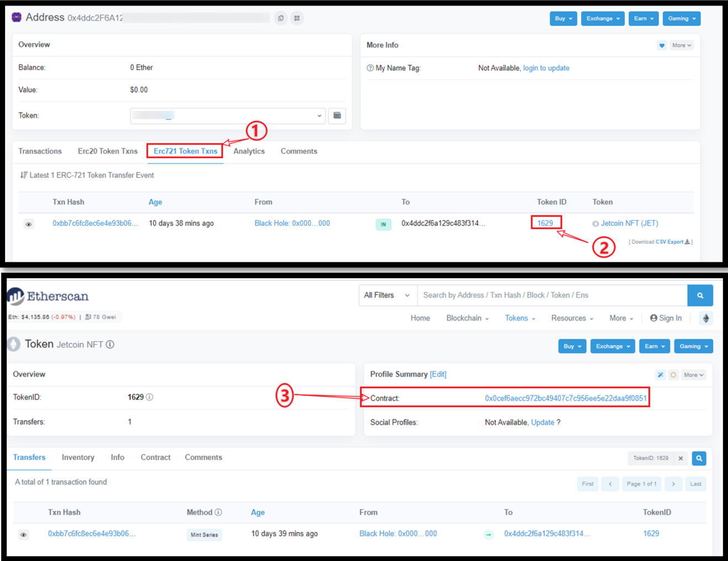Click the Download CSV Export link

(669, 242)
